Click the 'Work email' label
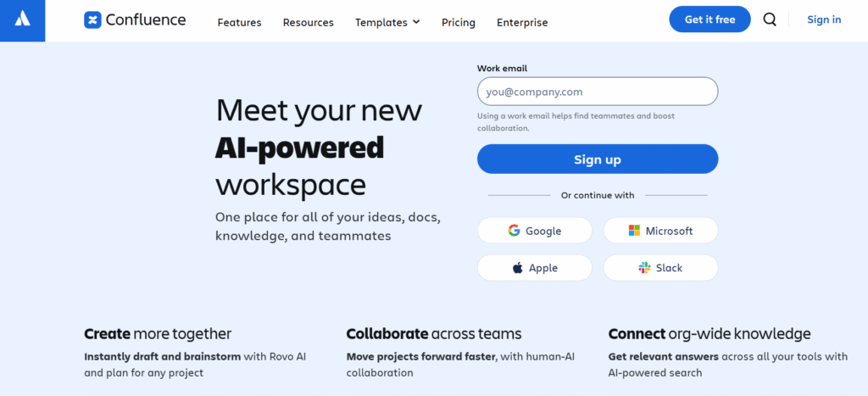The width and height of the screenshot is (868, 396). 502,69
